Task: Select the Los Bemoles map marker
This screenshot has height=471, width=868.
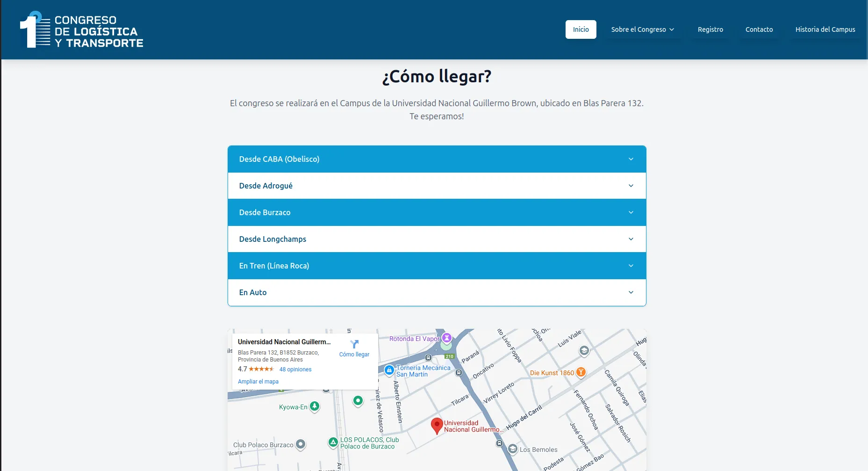Action: tap(513, 449)
